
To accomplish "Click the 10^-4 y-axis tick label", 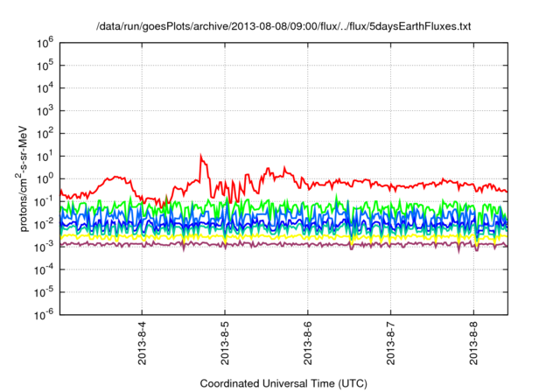I will click(45, 269).
